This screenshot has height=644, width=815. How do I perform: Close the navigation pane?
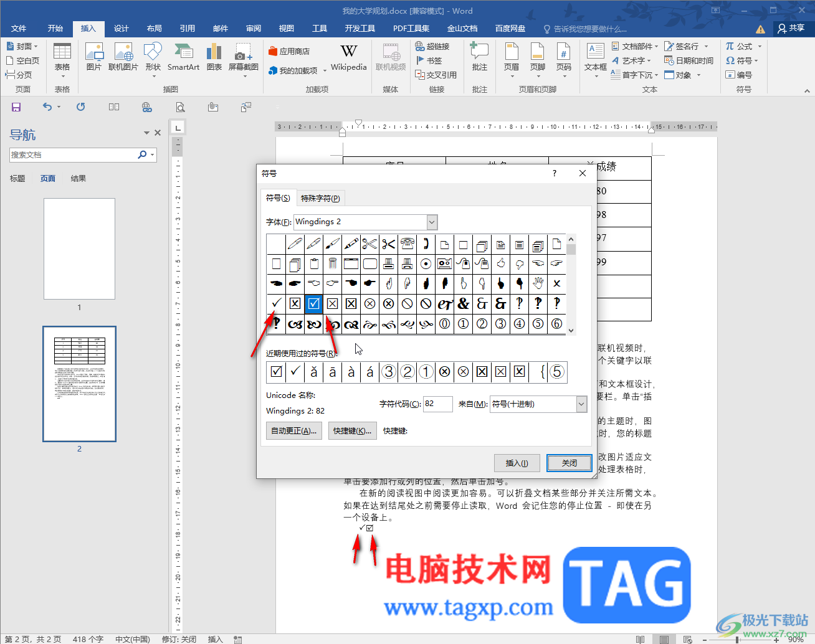coord(158,133)
